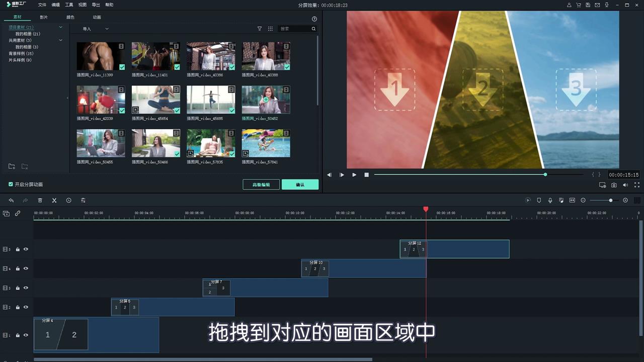The height and width of the screenshot is (362, 644).
Task: Click the 确认 confirm button
Action: [300, 185]
